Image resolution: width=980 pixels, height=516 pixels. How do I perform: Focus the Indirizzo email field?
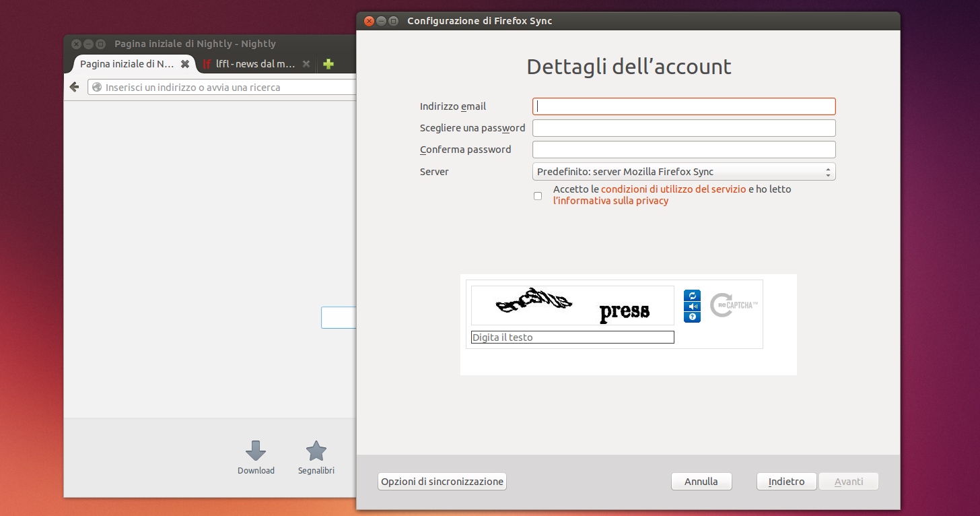[684, 106]
